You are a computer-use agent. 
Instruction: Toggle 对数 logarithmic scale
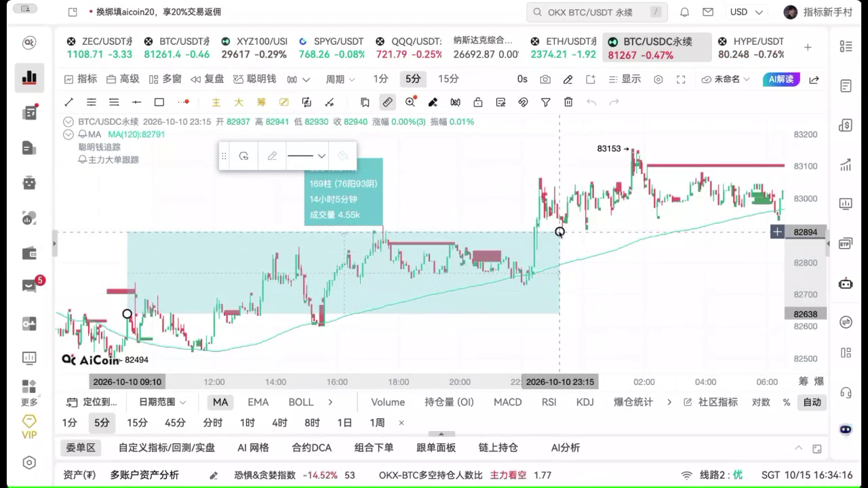click(x=761, y=402)
